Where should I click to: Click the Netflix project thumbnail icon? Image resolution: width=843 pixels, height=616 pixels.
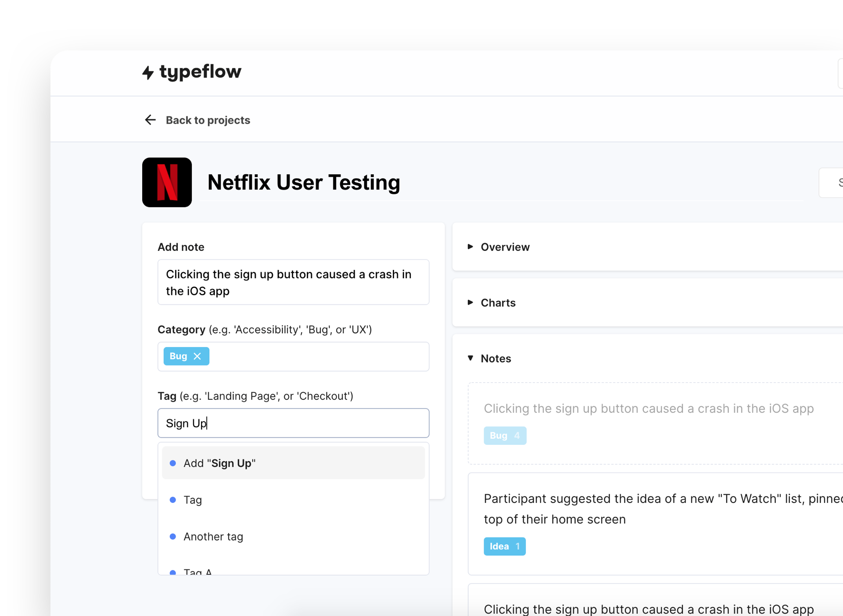[x=167, y=182]
